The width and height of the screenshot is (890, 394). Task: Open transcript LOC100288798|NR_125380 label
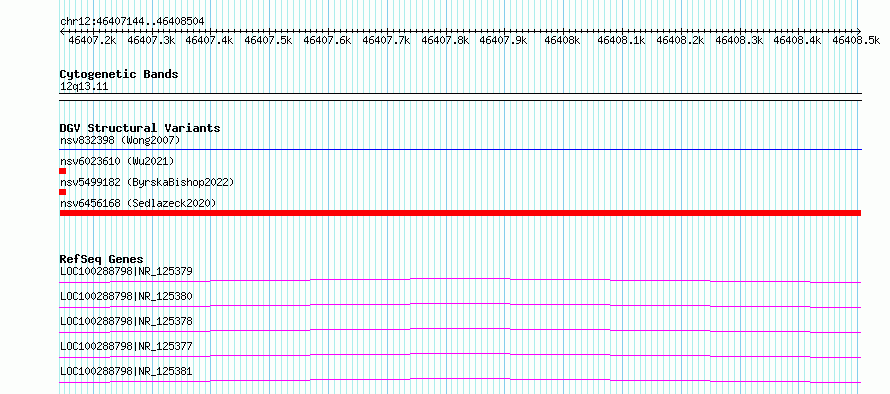click(126, 296)
